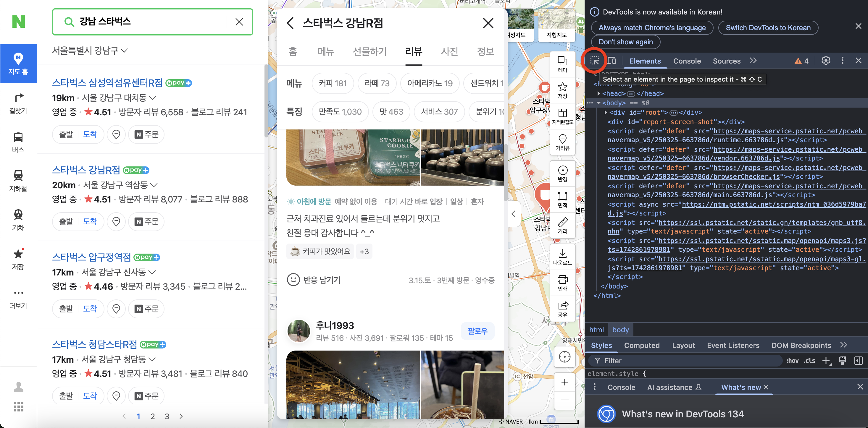Open DevTools settings gear

(825, 61)
